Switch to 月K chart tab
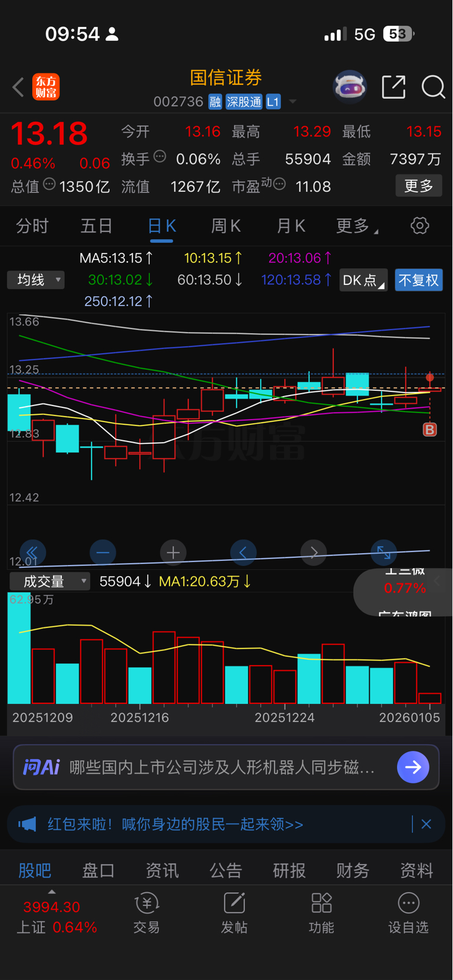The width and height of the screenshot is (453, 980). [x=291, y=226]
